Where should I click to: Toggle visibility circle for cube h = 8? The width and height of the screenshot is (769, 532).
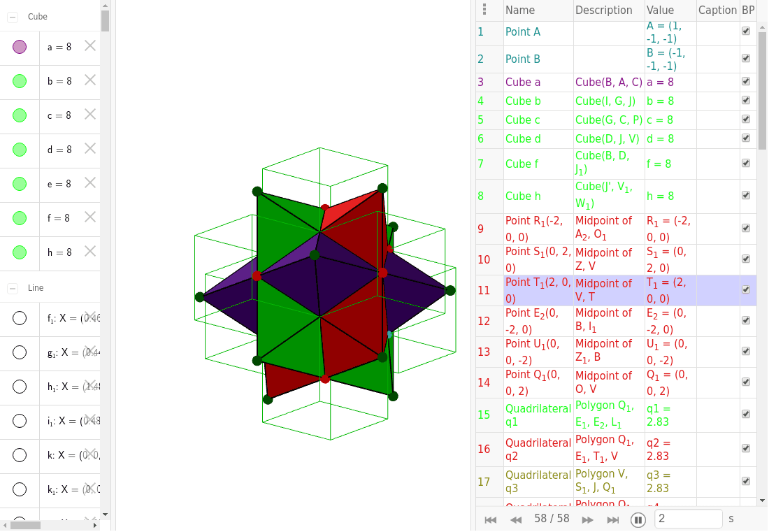pyautogui.click(x=20, y=252)
